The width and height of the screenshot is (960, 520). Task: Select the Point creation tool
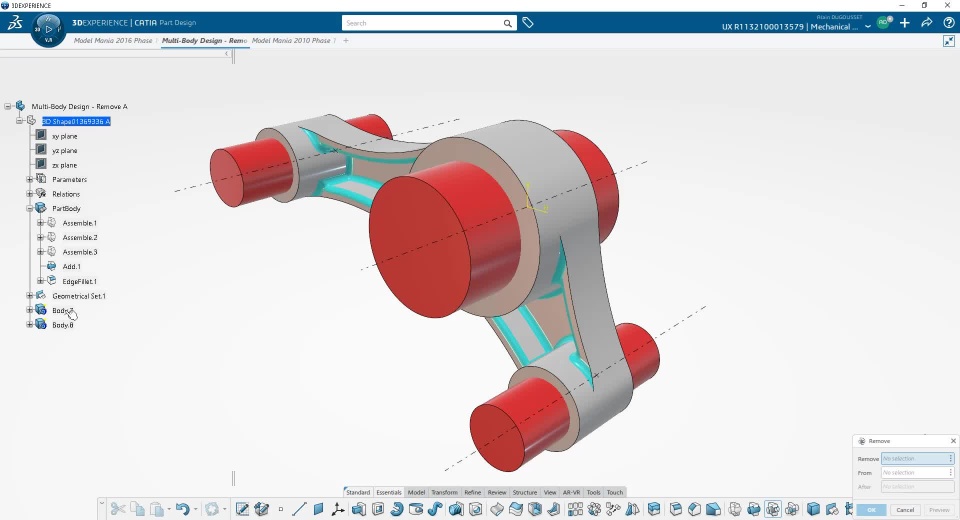click(281, 509)
